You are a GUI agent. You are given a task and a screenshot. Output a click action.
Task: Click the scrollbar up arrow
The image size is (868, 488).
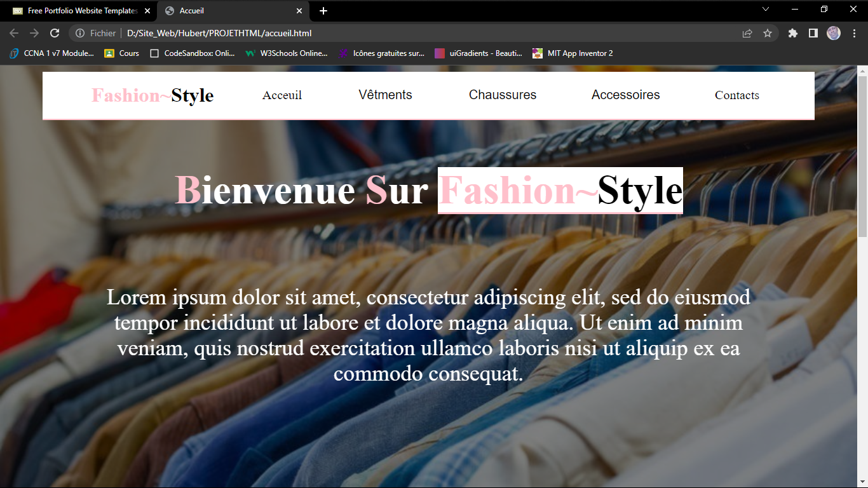click(863, 71)
